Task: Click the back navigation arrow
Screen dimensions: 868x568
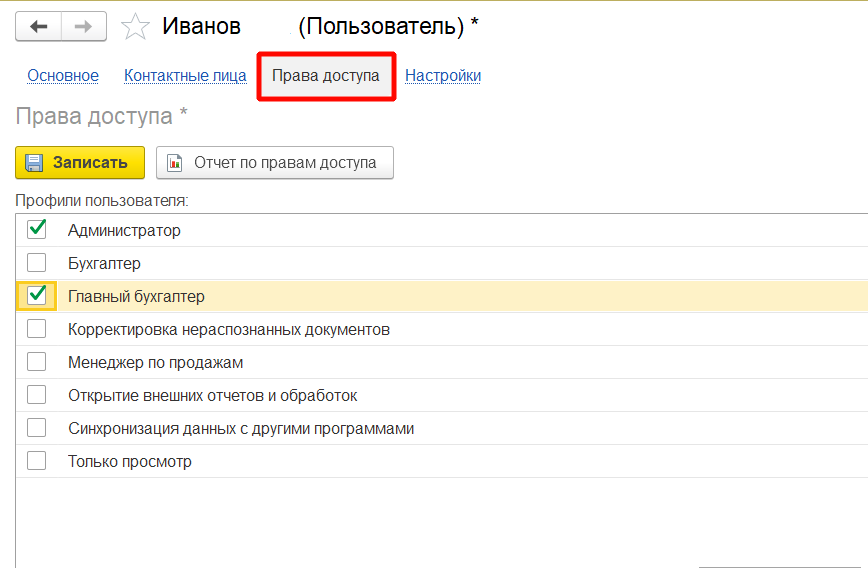Action: pos(38,27)
